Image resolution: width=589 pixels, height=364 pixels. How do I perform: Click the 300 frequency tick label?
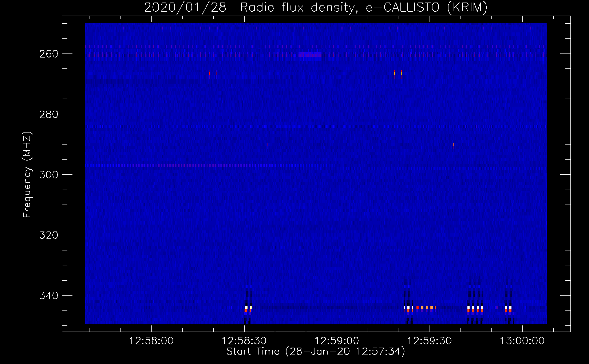pyautogui.click(x=49, y=175)
